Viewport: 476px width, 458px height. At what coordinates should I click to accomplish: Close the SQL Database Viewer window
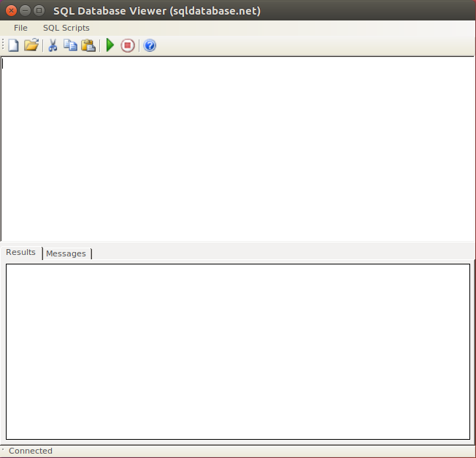(11, 11)
